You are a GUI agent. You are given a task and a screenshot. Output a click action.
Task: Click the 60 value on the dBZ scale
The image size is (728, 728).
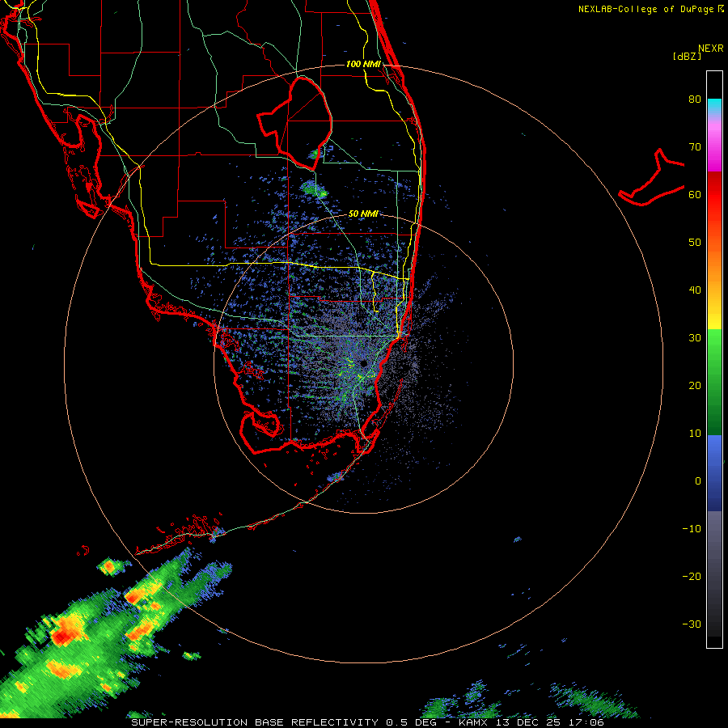coord(695,194)
